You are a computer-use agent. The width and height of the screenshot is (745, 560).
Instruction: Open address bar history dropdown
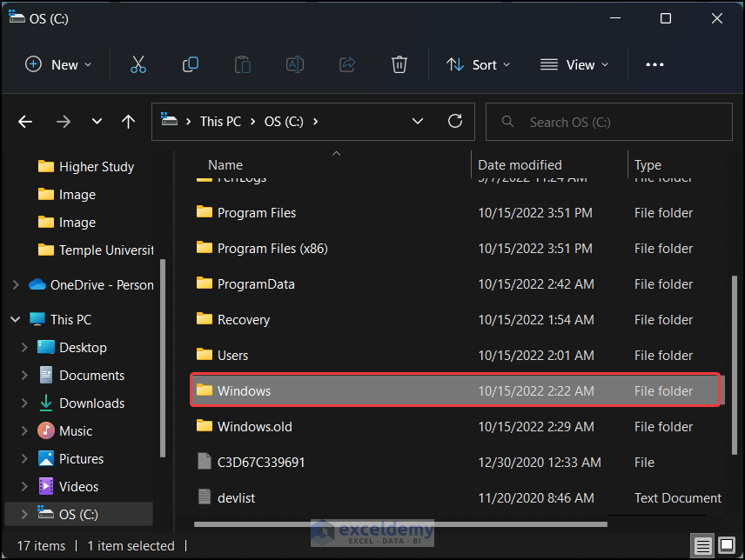pos(418,122)
